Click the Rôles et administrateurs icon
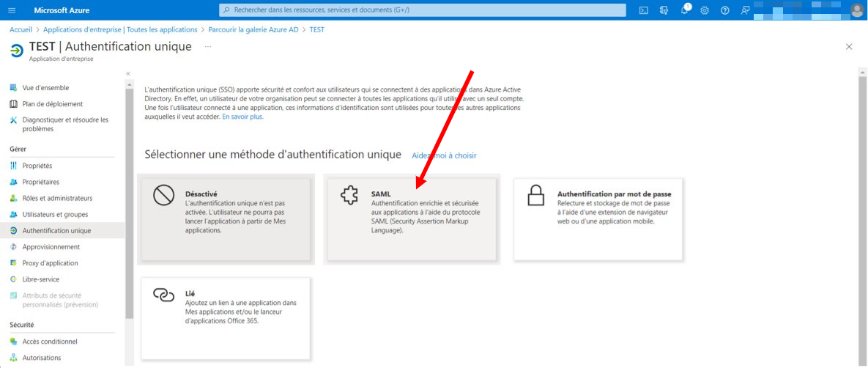The image size is (868, 368). (14, 198)
